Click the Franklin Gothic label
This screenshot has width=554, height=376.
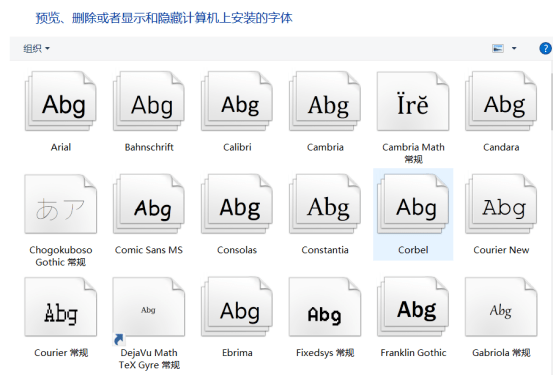click(413, 353)
